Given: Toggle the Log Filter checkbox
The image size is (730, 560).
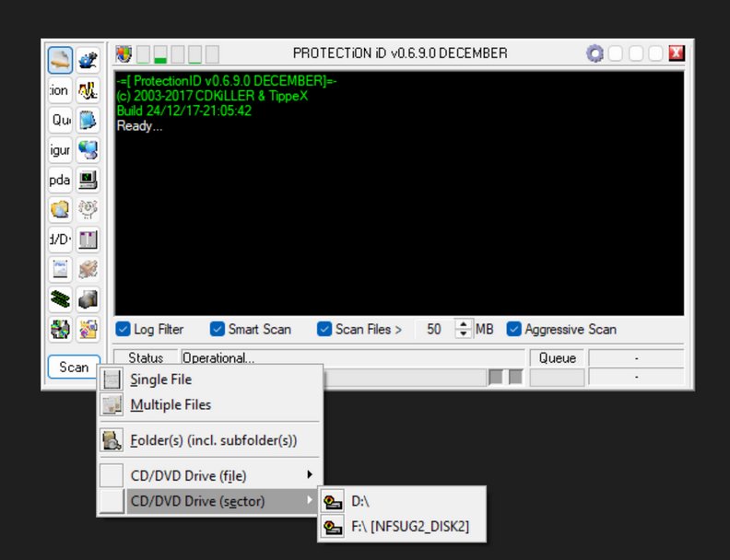Looking at the screenshot, I should [123, 329].
